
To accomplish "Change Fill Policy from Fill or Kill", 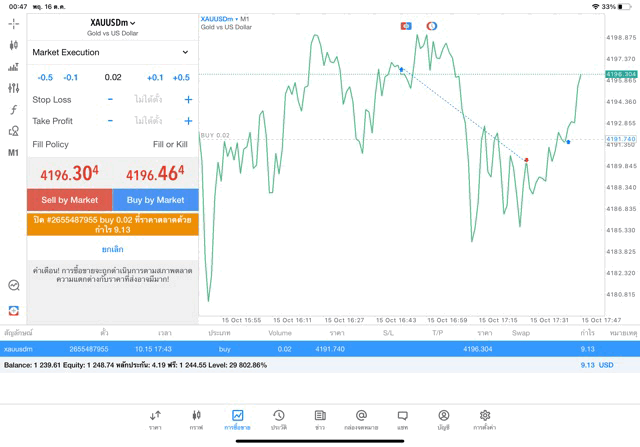I will [170, 144].
